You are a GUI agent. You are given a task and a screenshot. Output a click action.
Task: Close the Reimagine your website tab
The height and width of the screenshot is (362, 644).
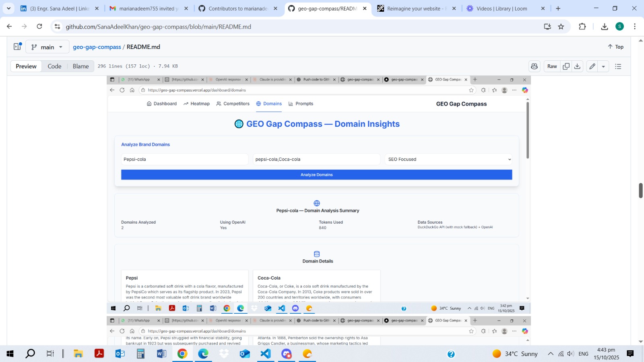(454, 8)
